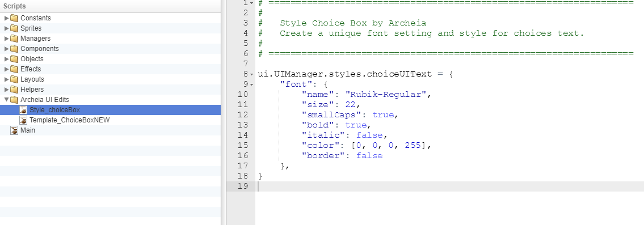Screen dimensions: 644x225
Task: Click line number 19 in the gutter
Action: 243,186
